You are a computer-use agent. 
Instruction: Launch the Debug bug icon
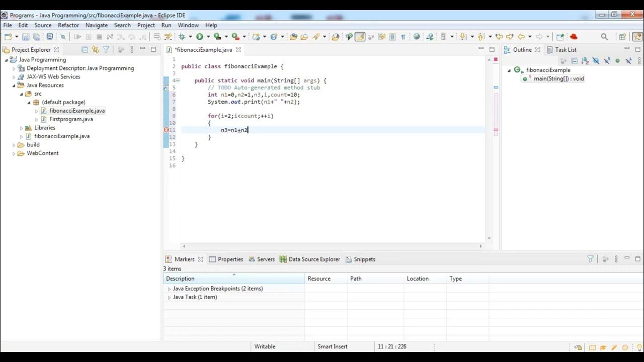tap(182, 37)
